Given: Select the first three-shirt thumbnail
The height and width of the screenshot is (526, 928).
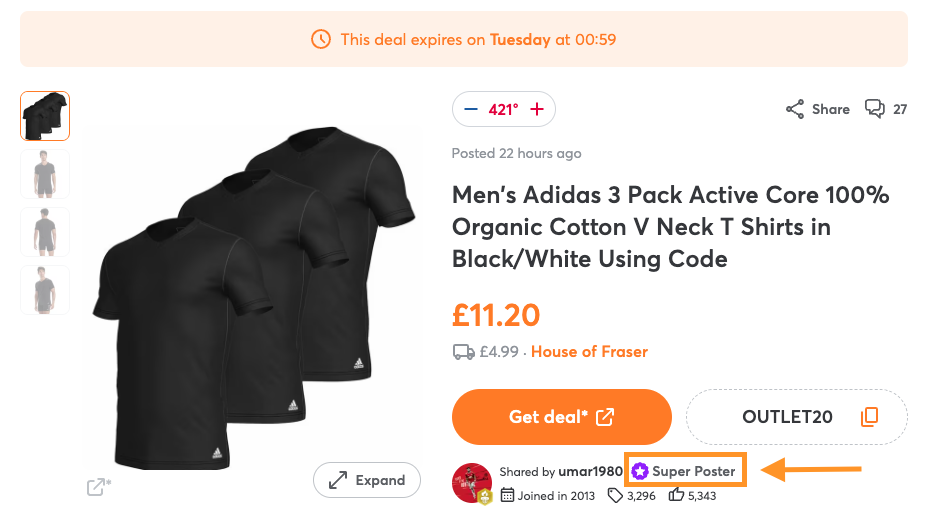Looking at the screenshot, I should [x=45, y=116].
